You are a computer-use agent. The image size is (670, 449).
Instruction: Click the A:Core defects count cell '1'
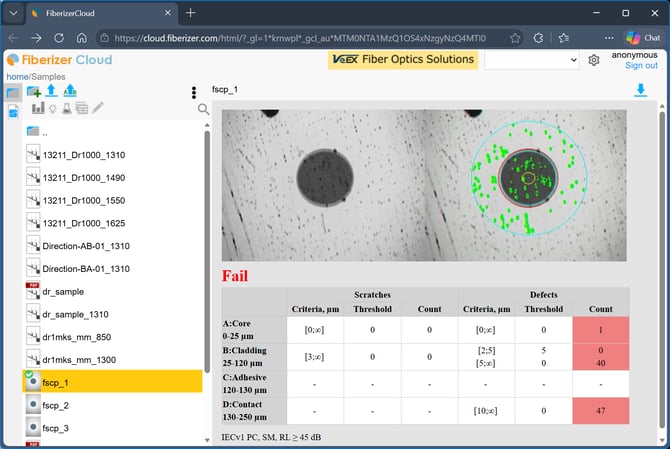coord(600,329)
